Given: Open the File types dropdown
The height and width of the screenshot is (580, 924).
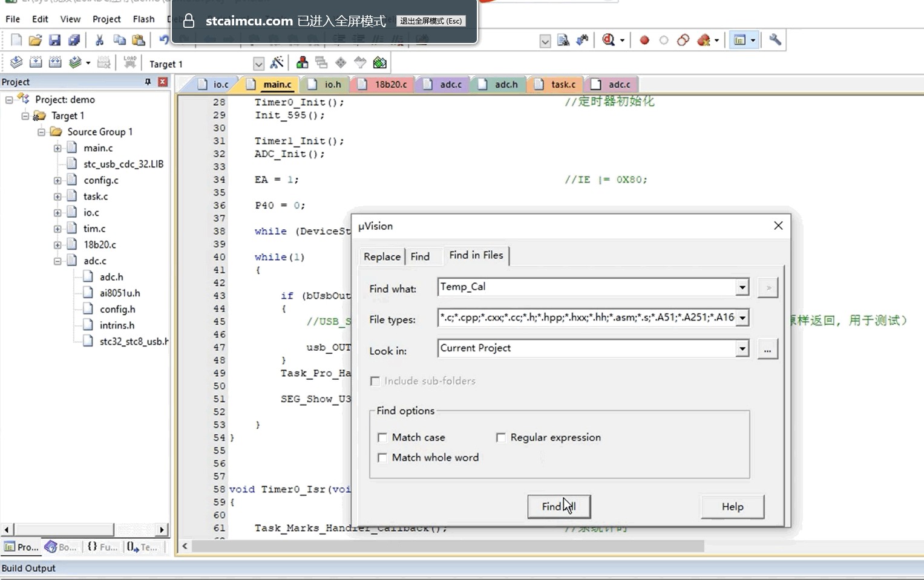Looking at the screenshot, I should pos(742,318).
